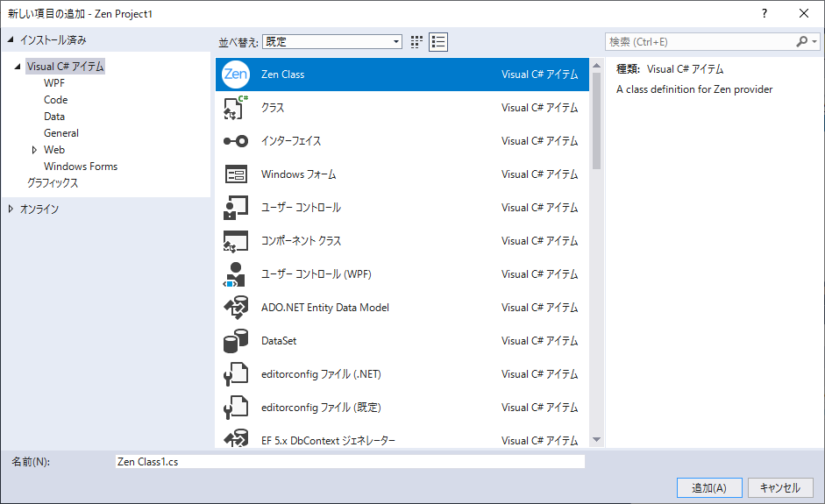Image resolution: width=825 pixels, height=504 pixels.
Task: Collapse the インストール済み section
Action: (11, 40)
